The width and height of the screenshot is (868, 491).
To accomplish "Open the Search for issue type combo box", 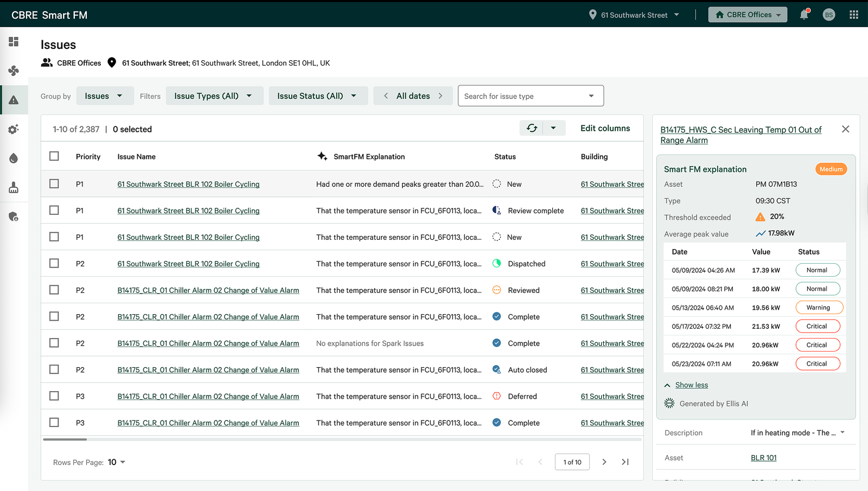I will pos(531,96).
